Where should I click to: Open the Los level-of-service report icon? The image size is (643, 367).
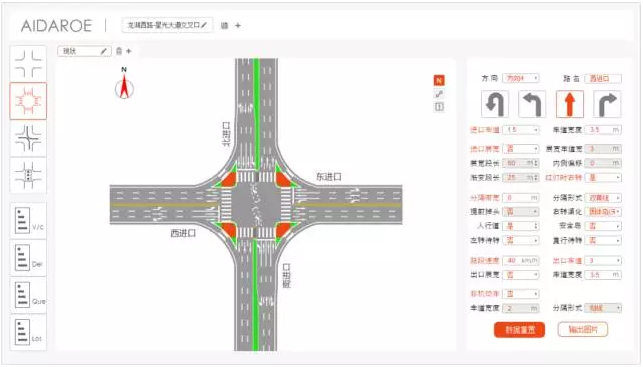point(28,332)
